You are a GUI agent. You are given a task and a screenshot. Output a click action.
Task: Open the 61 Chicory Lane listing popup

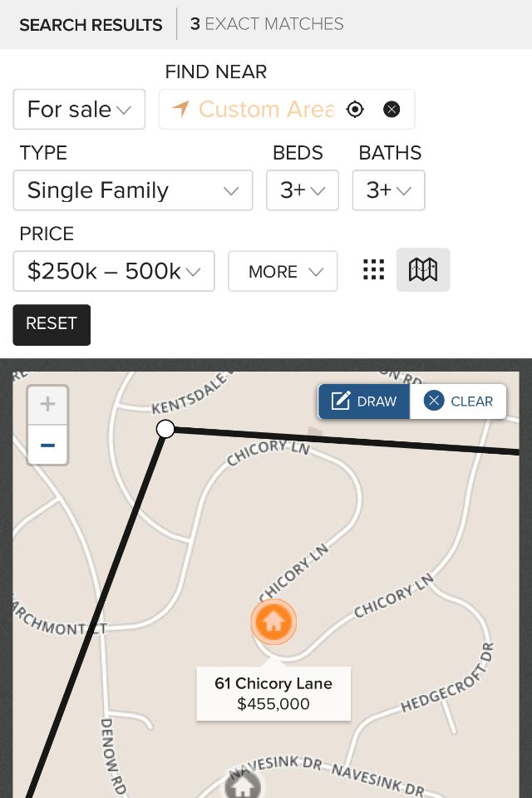tap(273, 693)
